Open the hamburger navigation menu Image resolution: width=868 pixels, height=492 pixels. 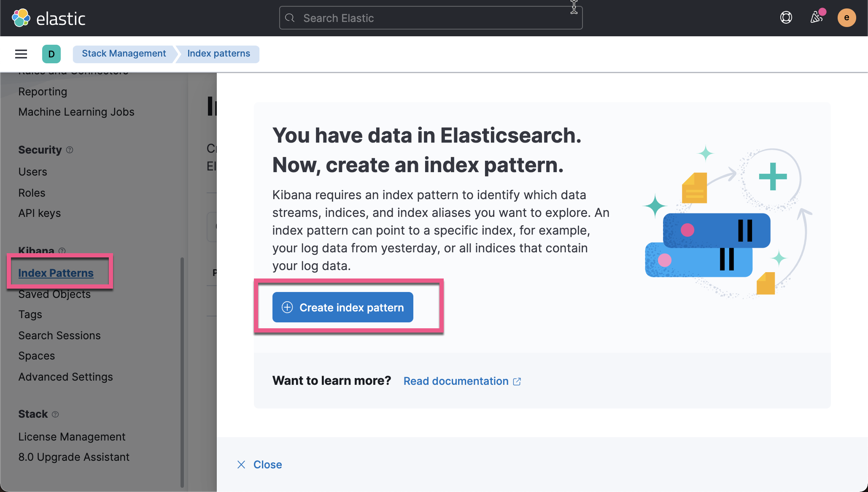(x=21, y=54)
